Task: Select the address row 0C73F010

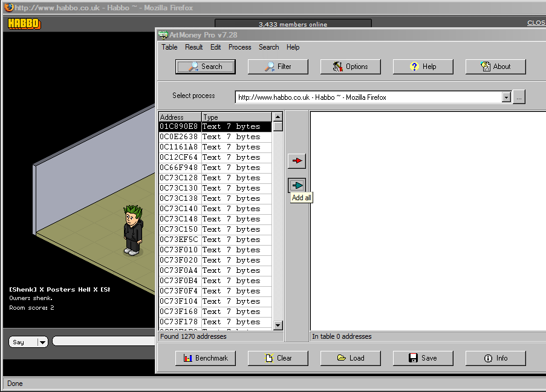Action: click(x=215, y=250)
